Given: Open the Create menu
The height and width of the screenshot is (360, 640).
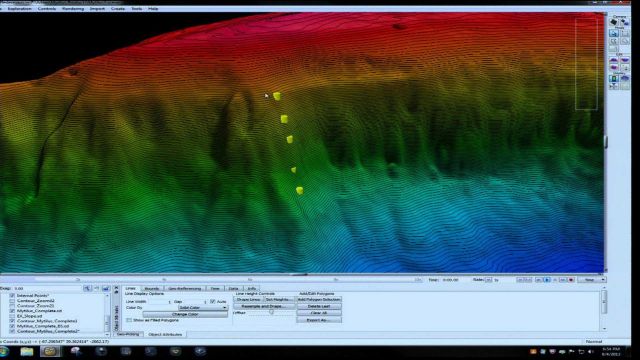Looking at the screenshot, I should click(118, 9).
